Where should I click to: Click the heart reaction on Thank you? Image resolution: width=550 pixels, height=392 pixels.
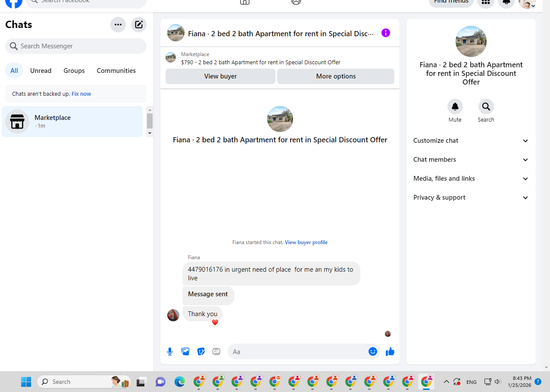tap(215, 322)
